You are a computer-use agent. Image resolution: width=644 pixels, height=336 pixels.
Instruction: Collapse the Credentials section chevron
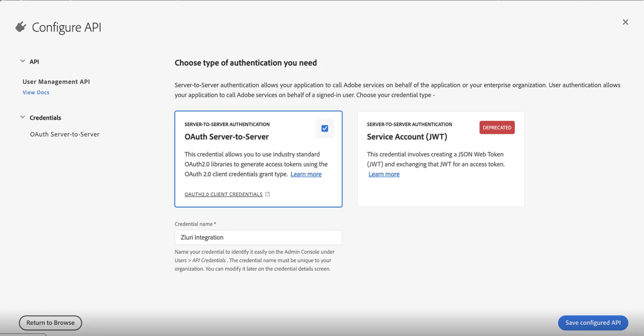(23, 117)
